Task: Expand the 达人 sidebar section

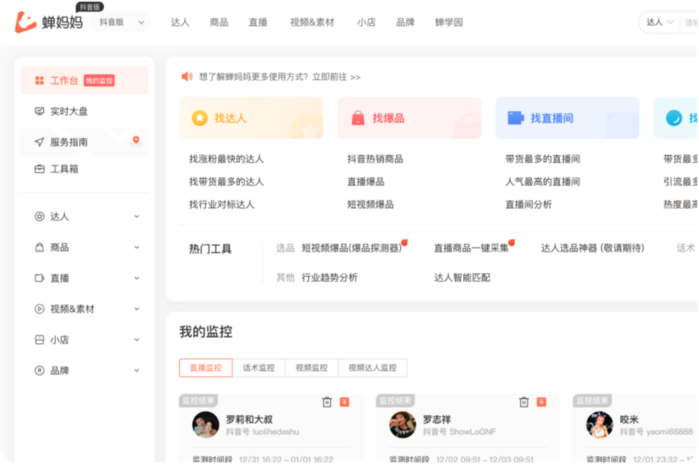Action: (x=136, y=216)
